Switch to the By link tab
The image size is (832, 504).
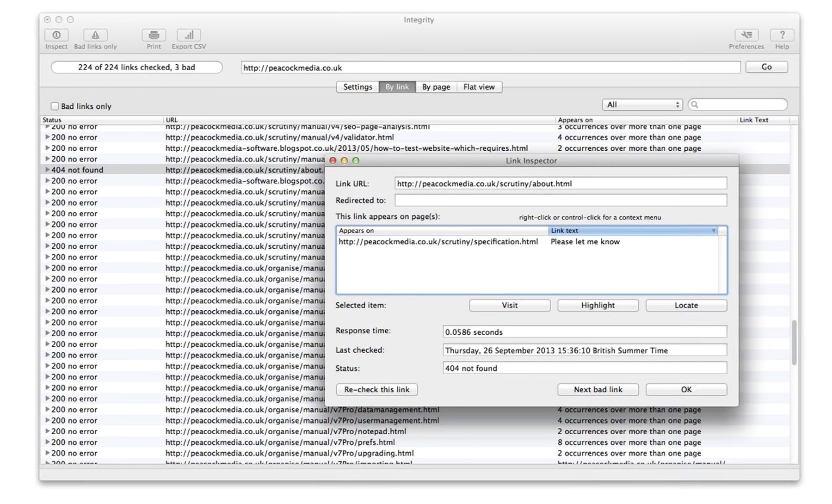click(x=397, y=87)
